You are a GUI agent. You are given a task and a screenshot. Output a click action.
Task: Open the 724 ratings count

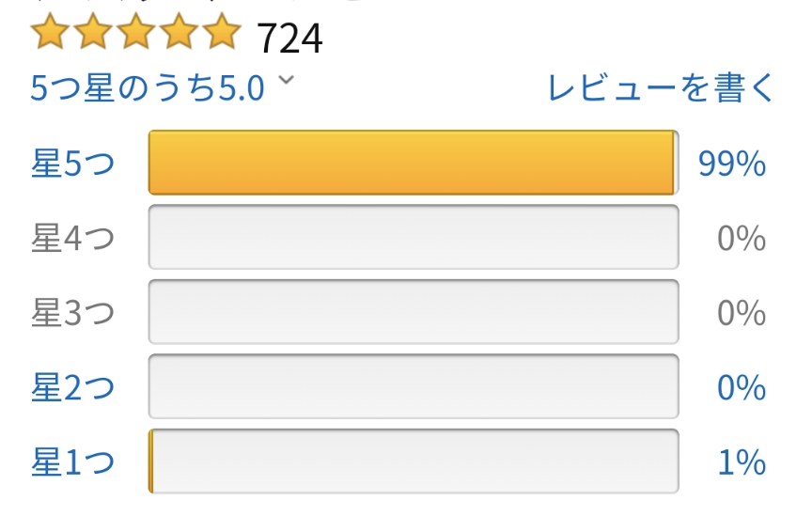(289, 39)
